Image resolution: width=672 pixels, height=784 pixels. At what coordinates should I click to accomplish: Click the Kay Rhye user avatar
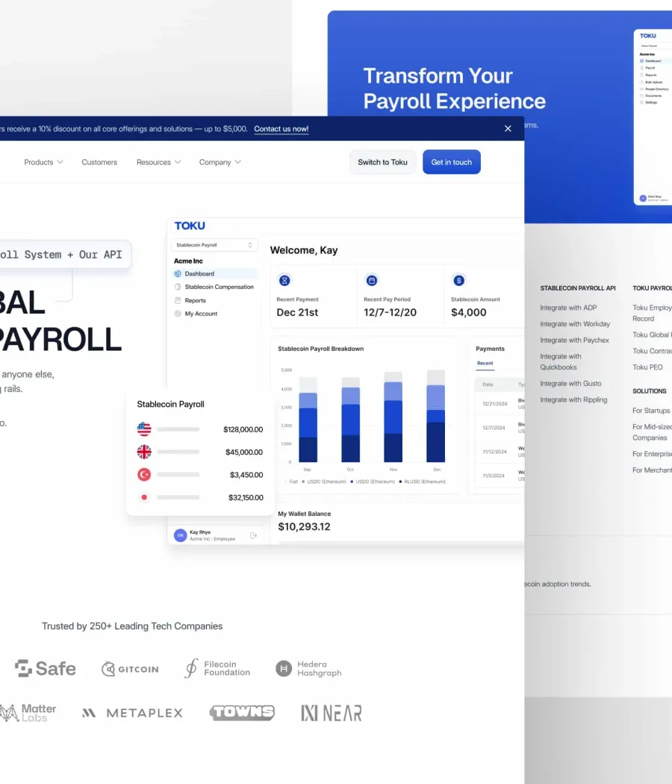(x=181, y=535)
